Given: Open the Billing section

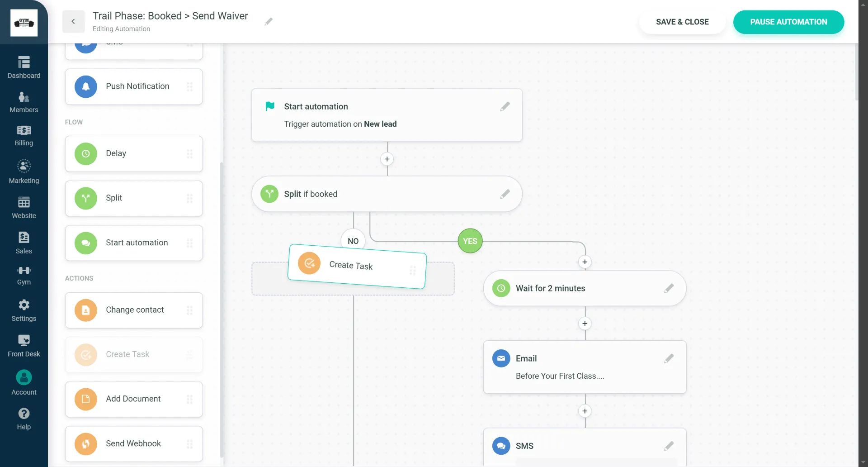Looking at the screenshot, I should (24, 136).
